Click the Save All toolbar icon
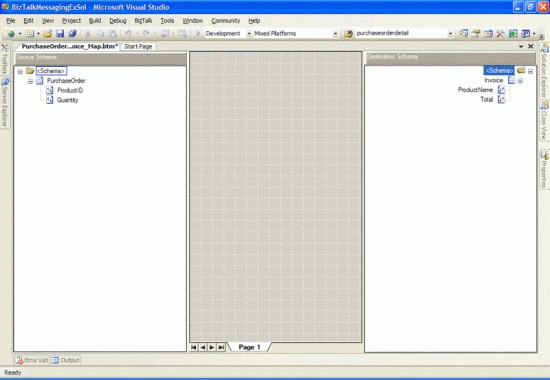Viewport: 550px width, 380px height. point(72,33)
